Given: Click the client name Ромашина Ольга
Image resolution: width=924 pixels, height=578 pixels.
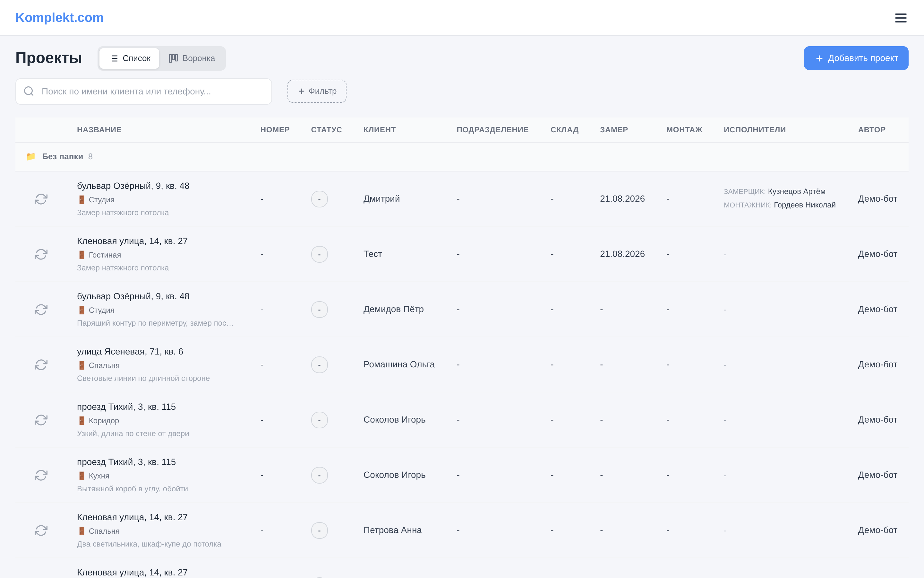Looking at the screenshot, I should 399,364.
